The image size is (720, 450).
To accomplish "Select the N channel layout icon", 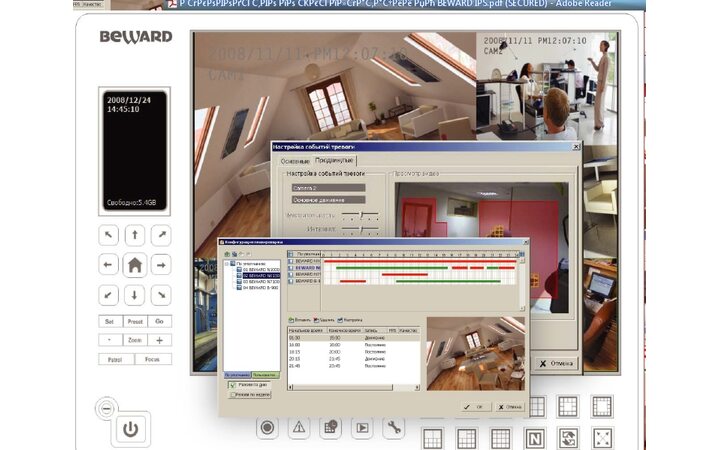I will pos(534,439).
